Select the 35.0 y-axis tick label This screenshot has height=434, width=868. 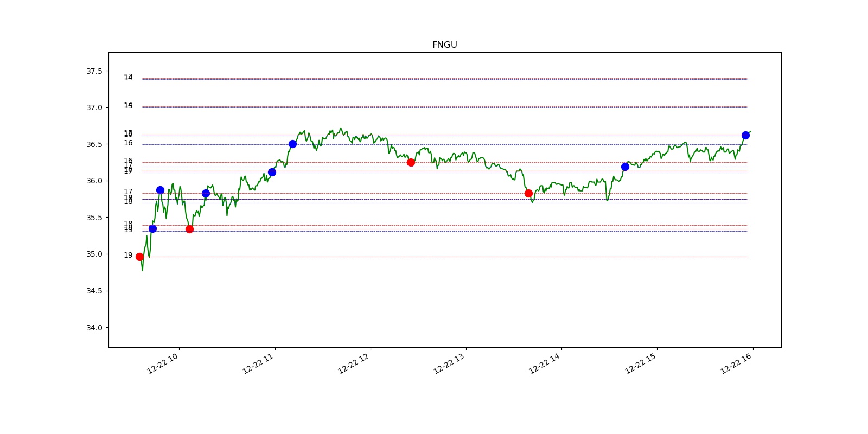94,254
